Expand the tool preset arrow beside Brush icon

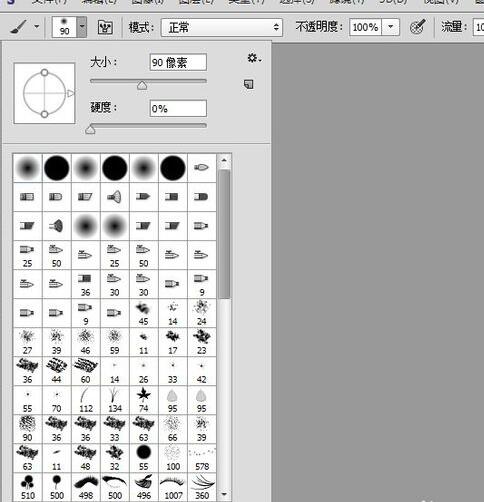coord(37,27)
